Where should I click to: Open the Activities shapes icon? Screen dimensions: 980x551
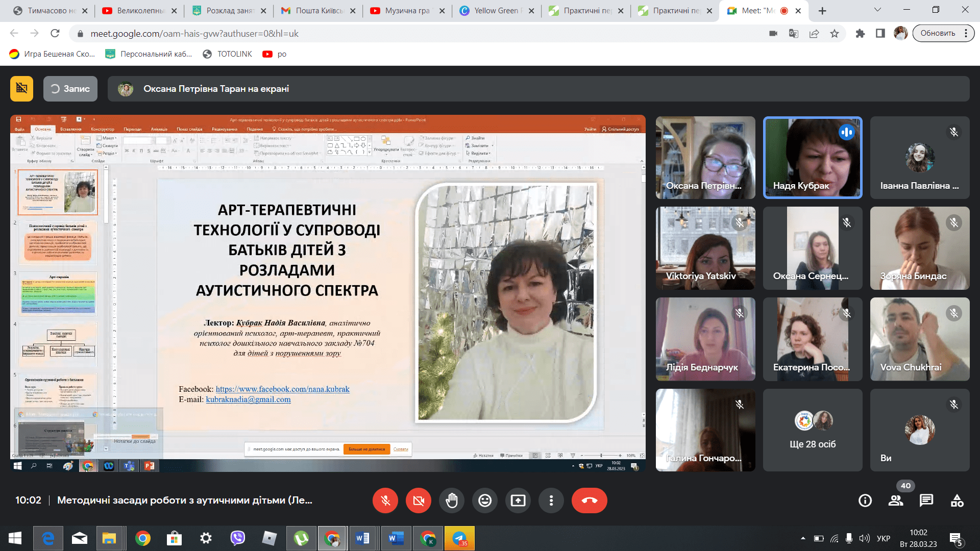click(x=957, y=500)
